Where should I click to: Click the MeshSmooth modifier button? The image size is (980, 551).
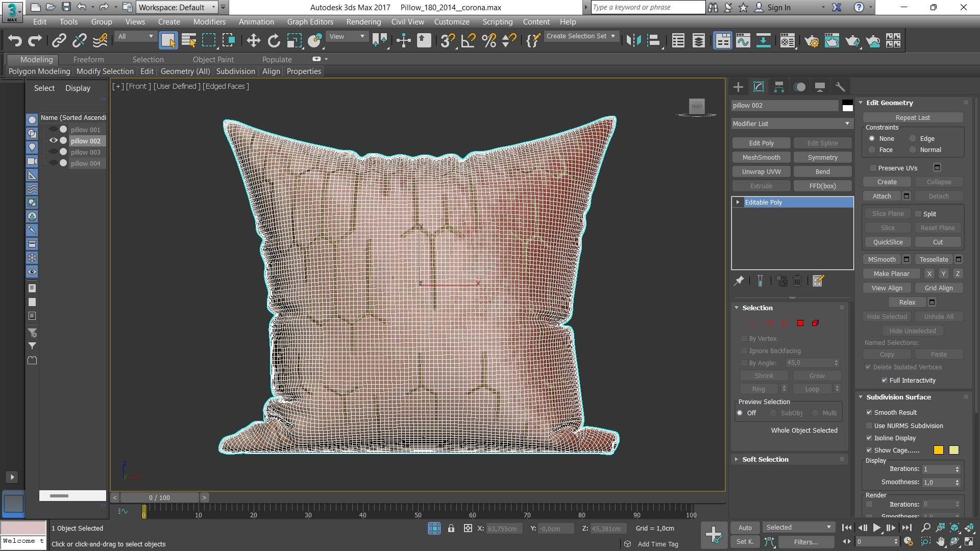(761, 157)
